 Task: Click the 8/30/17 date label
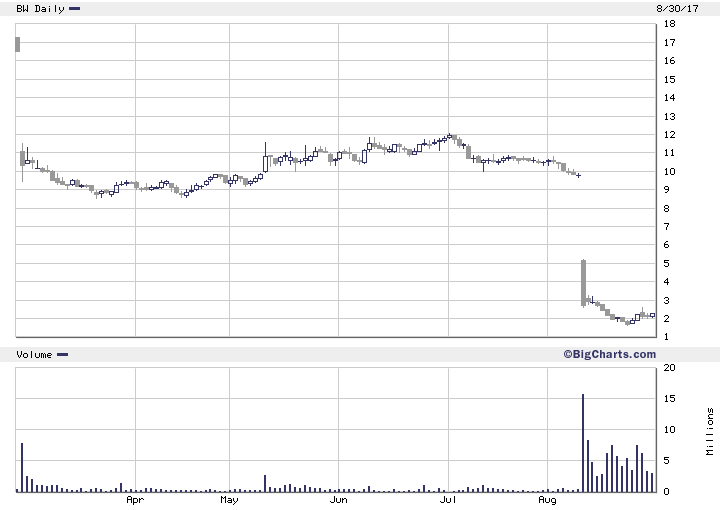coord(677,9)
